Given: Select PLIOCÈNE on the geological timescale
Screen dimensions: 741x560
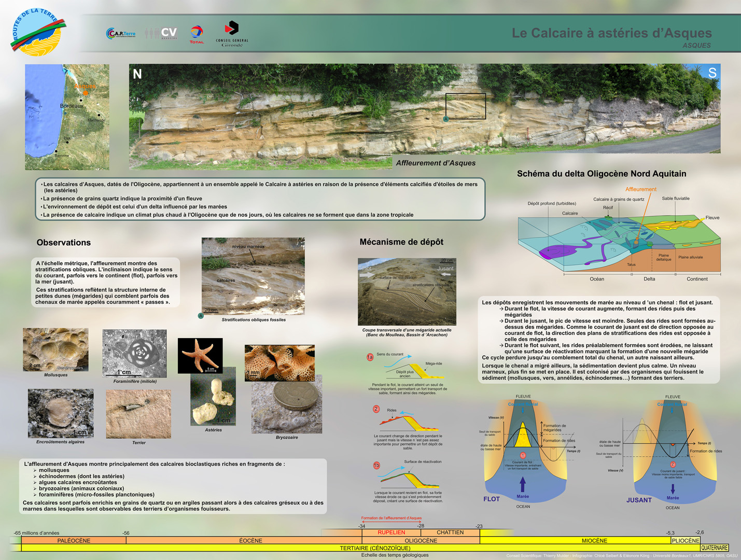Looking at the screenshot, I should [x=686, y=540].
